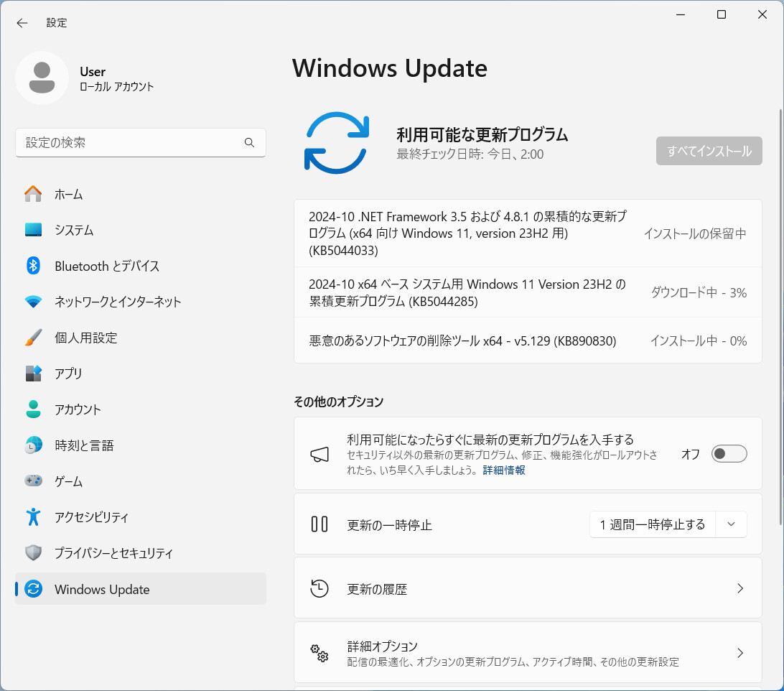Screen dimensions: 784x691
Task: Click the ホーム house icon
Action: (33, 194)
